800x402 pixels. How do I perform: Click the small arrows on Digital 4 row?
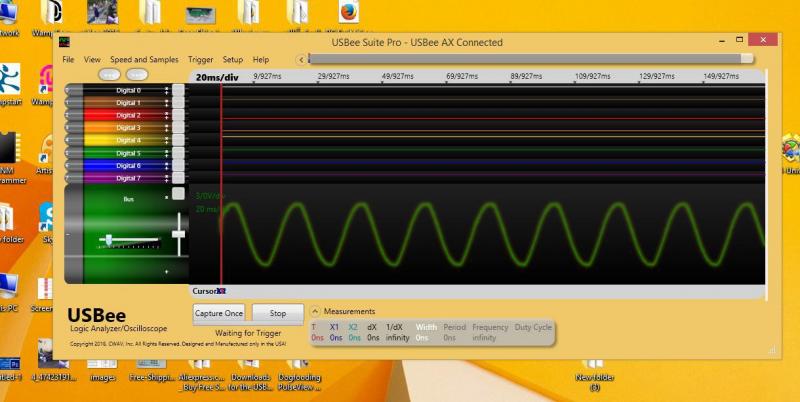coord(166,140)
